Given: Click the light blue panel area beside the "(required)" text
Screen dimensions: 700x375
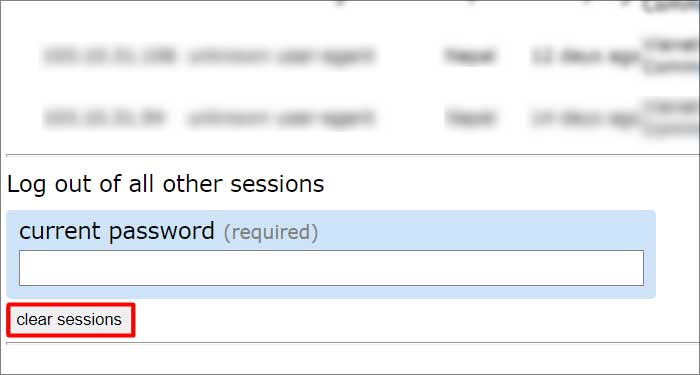Looking at the screenshot, I should pos(482,231).
